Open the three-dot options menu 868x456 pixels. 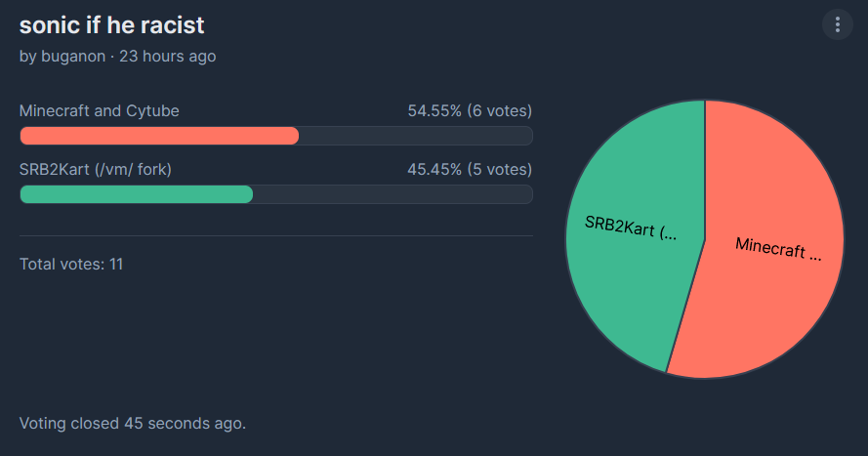(837, 24)
